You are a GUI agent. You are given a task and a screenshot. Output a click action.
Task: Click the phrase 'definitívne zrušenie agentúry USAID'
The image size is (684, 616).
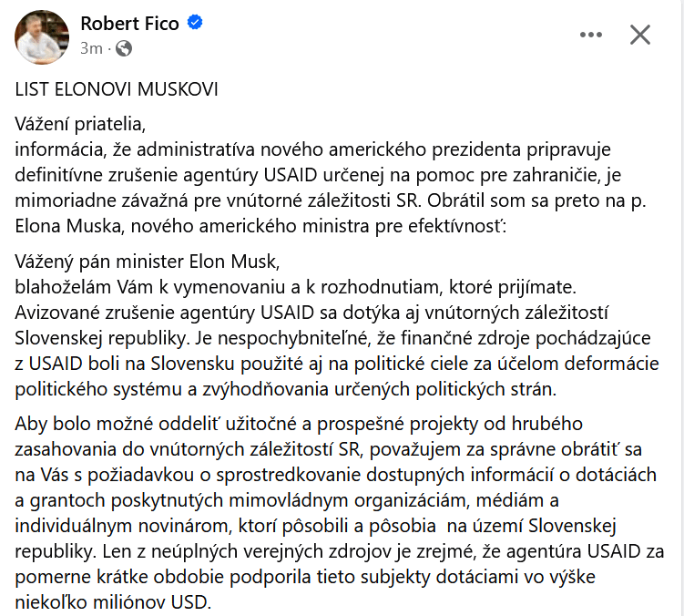166,175
